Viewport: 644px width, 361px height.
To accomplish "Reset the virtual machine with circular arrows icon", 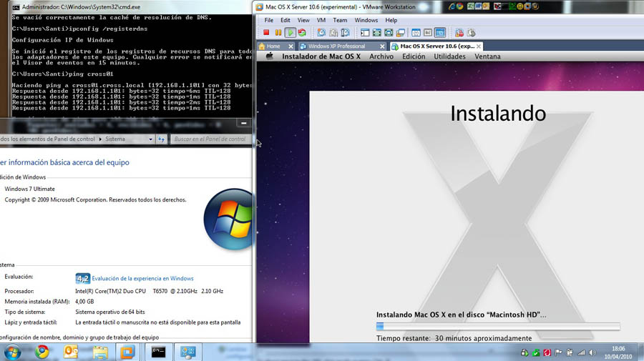I will (302, 32).
